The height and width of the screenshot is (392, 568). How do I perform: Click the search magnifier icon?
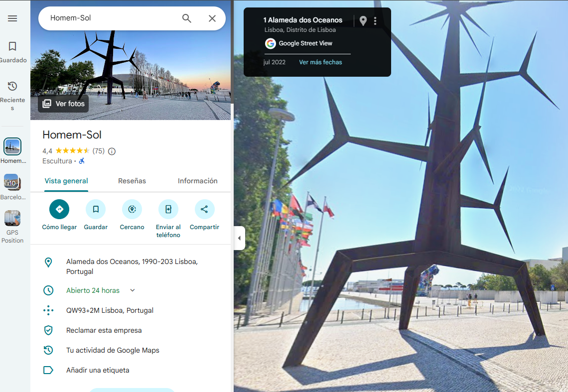186,18
